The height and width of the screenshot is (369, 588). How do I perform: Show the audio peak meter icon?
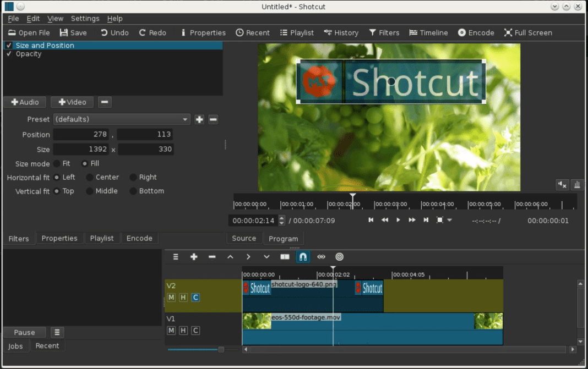pos(576,185)
